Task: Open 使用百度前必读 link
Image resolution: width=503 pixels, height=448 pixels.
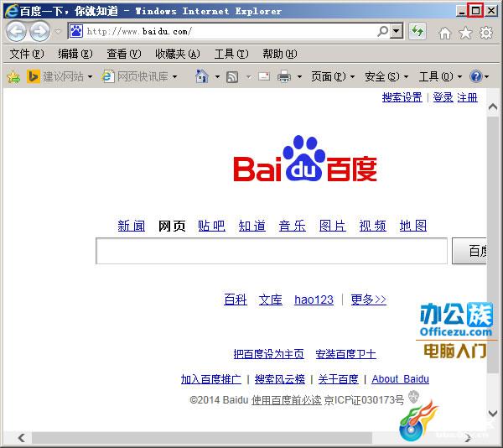Action: [x=286, y=400]
